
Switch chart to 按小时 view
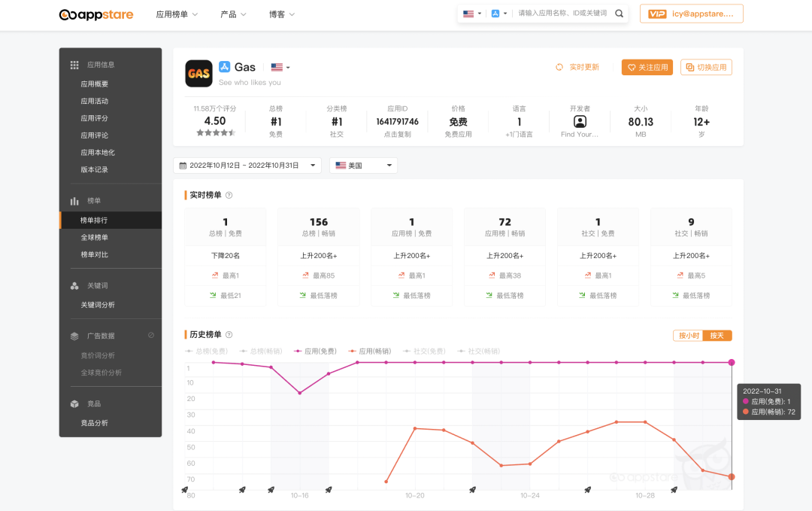coord(688,336)
